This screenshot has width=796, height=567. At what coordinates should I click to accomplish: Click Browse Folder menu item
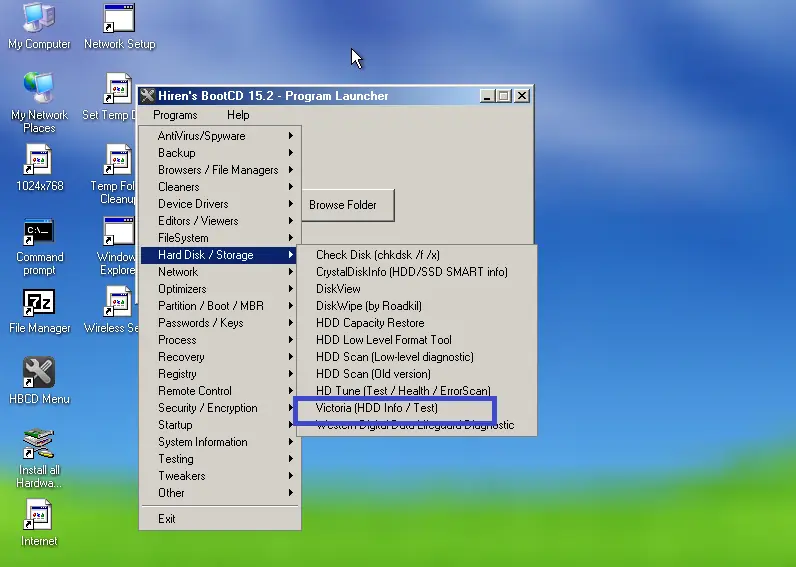click(348, 205)
